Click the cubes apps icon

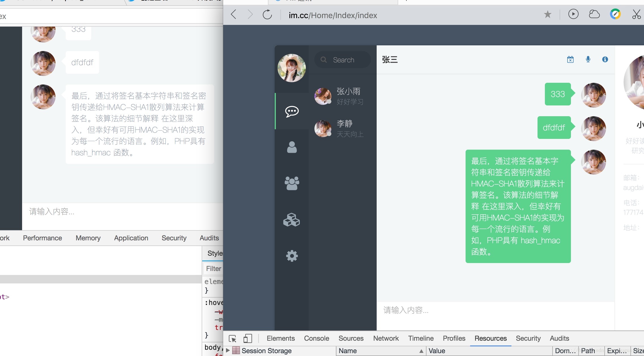pyautogui.click(x=292, y=220)
